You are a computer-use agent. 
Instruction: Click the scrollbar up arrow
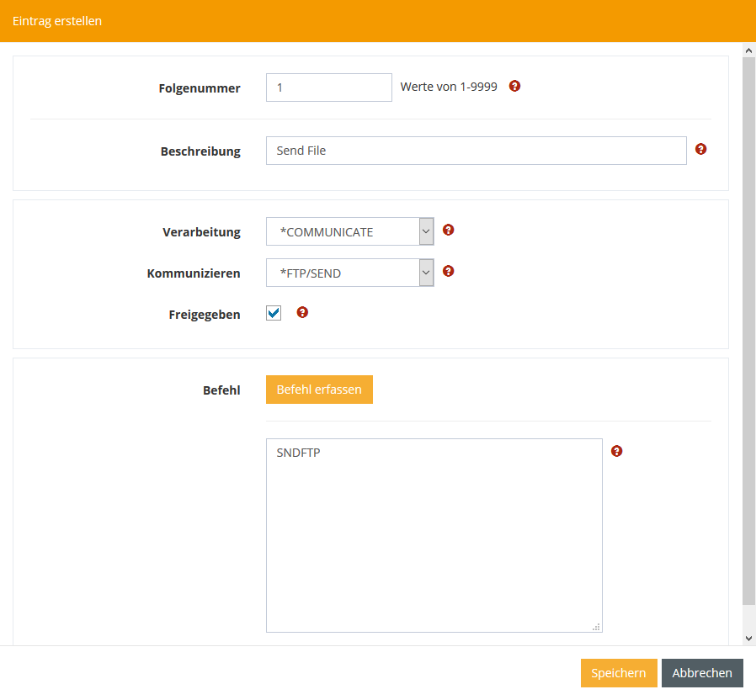pyautogui.click(x=748, y=50)
